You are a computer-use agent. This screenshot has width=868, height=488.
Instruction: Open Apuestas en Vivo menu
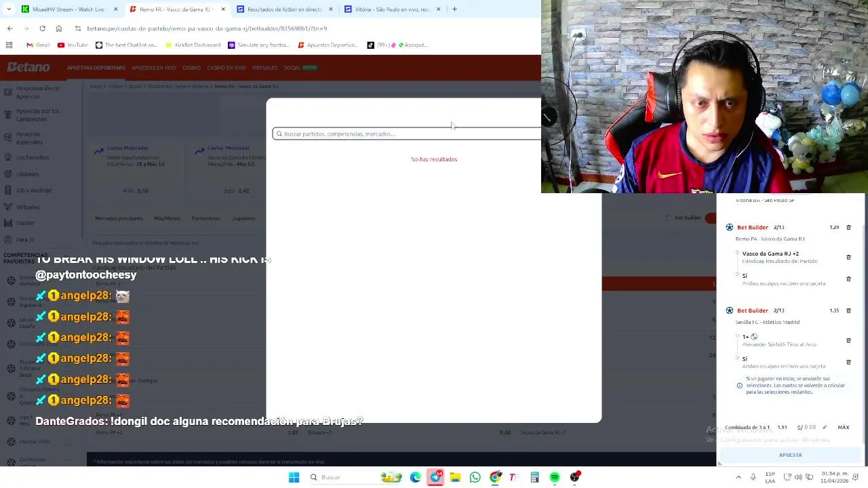pyautogui.click(x=154, y=68)
